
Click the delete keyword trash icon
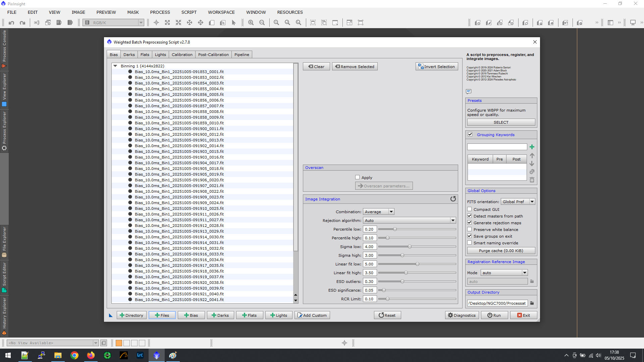[x=532, y=180]
